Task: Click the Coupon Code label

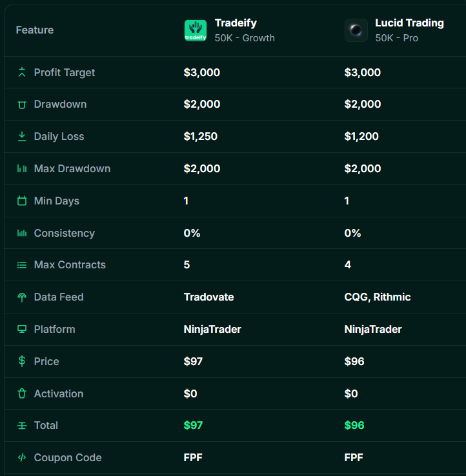Action: (68, 457)
